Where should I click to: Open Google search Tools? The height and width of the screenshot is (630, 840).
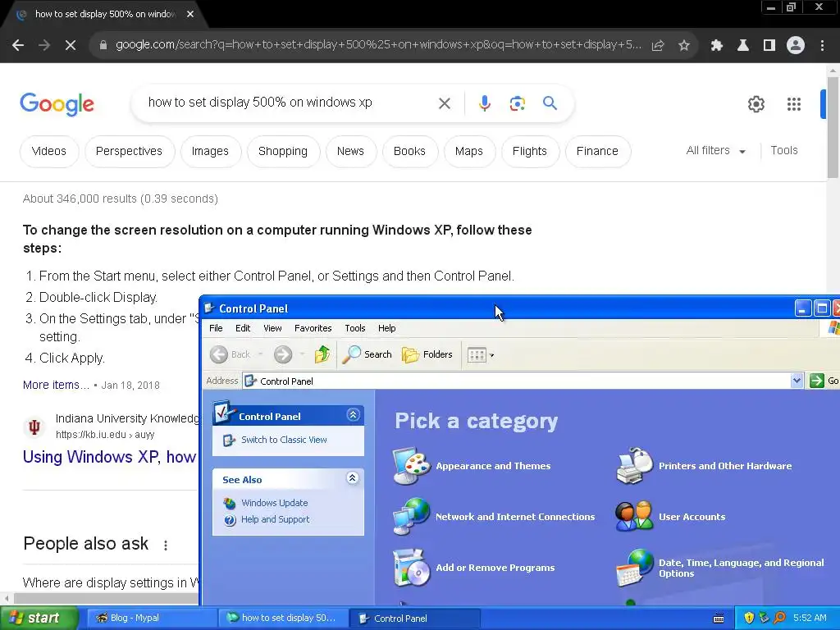tap(783, 151)
